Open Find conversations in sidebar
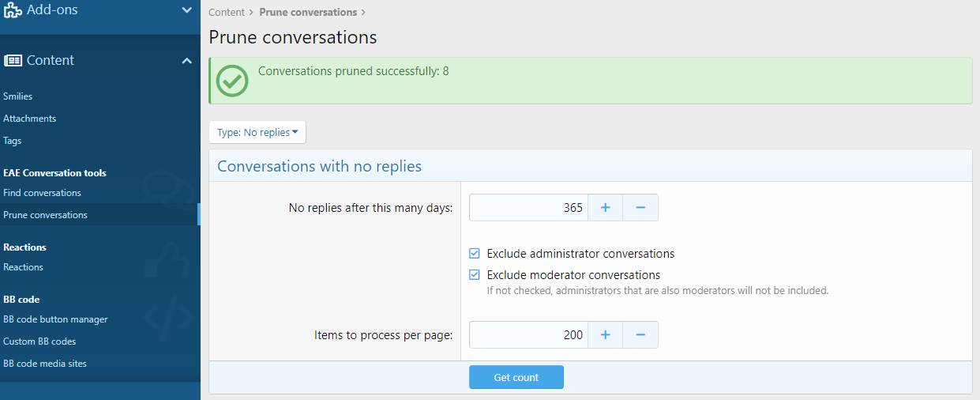This screenshot has width=980, height=400. (42, 193)
